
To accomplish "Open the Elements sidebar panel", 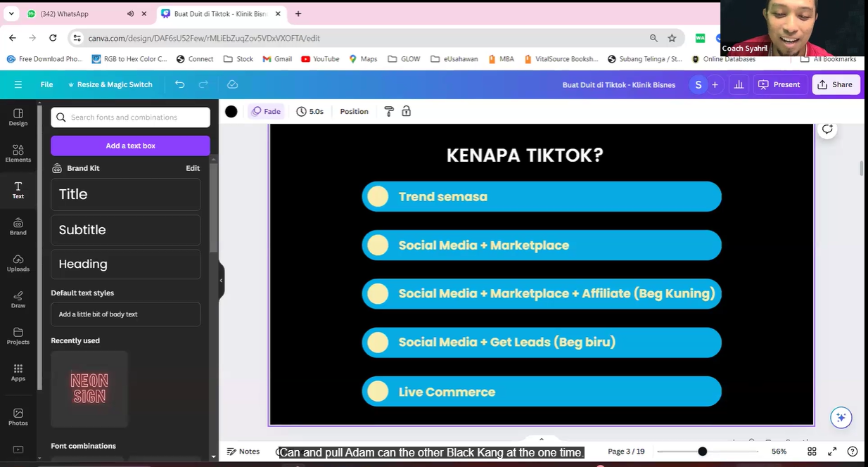I will tap(18, 153).
